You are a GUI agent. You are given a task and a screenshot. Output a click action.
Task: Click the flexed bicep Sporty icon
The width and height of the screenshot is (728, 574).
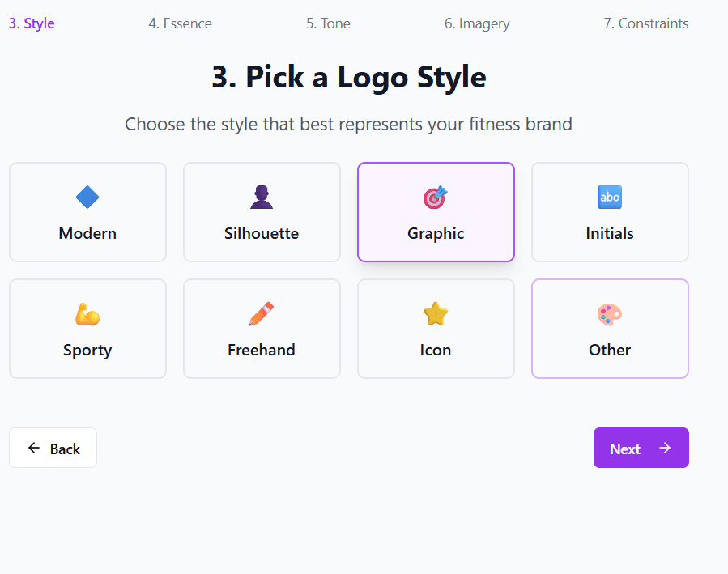point(87,313)
